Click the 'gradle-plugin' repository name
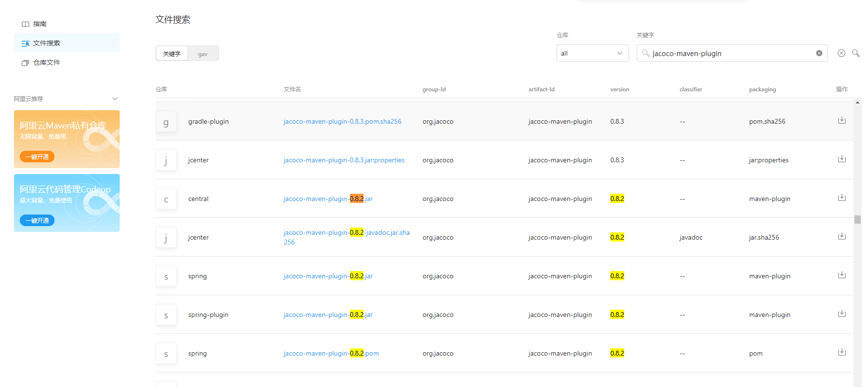This screenshot has height=387, width=868. click(x=209, y=121)
